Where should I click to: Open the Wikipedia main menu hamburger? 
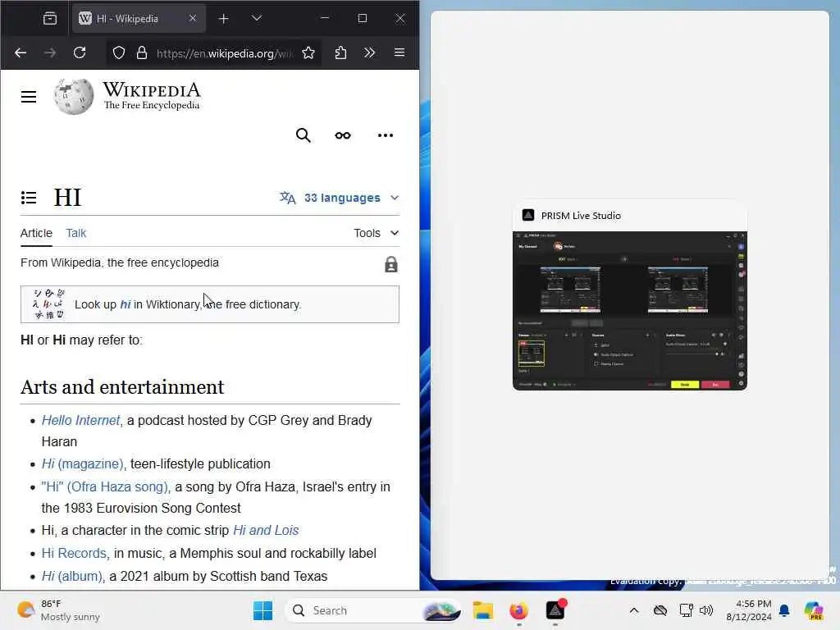29,97
